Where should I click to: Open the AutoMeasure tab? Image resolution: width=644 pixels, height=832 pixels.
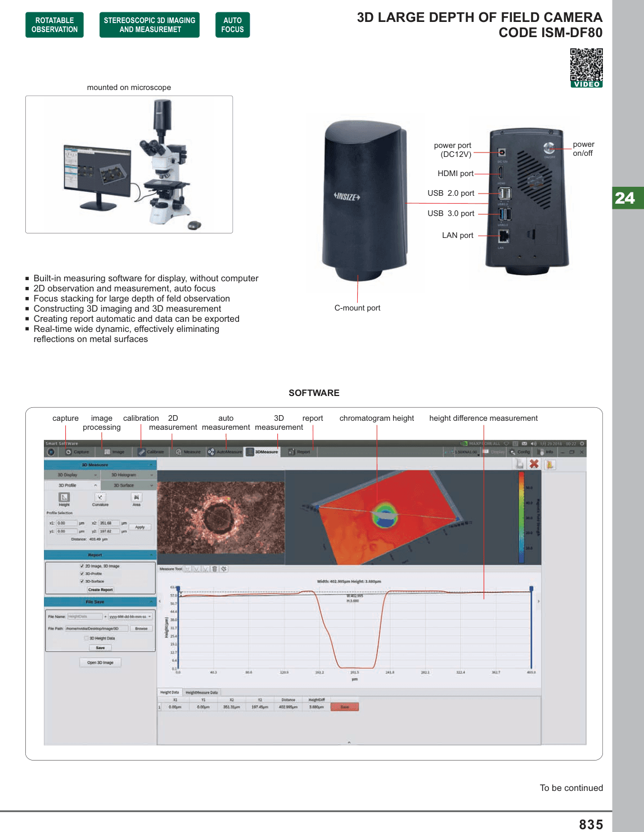[x=225, y=452]
